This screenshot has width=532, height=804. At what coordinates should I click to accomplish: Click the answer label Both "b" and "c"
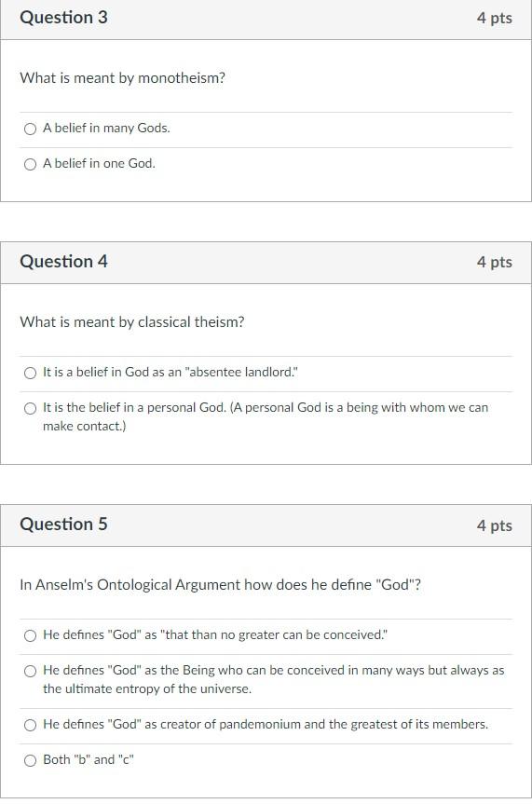click(89, 760)
